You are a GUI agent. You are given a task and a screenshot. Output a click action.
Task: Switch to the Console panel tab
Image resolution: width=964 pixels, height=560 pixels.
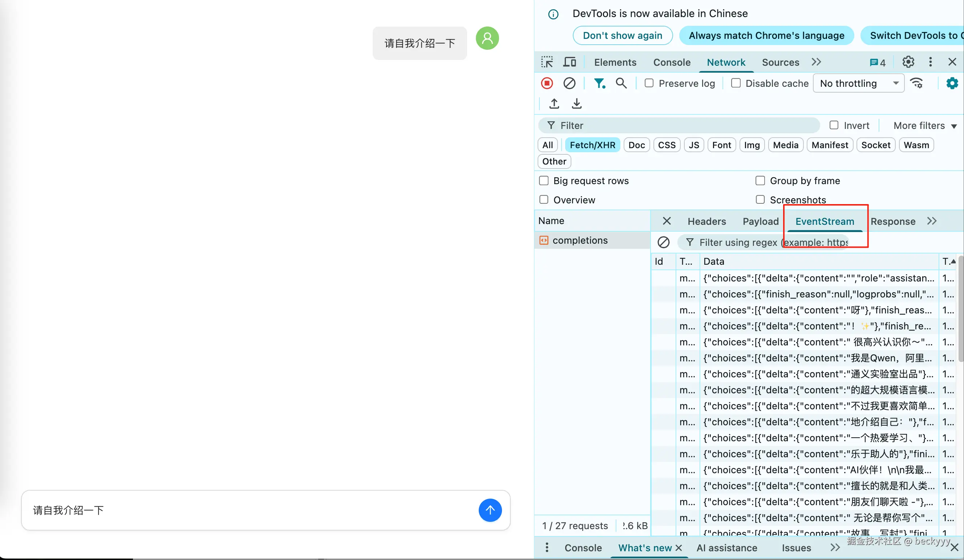pos(671,62)
